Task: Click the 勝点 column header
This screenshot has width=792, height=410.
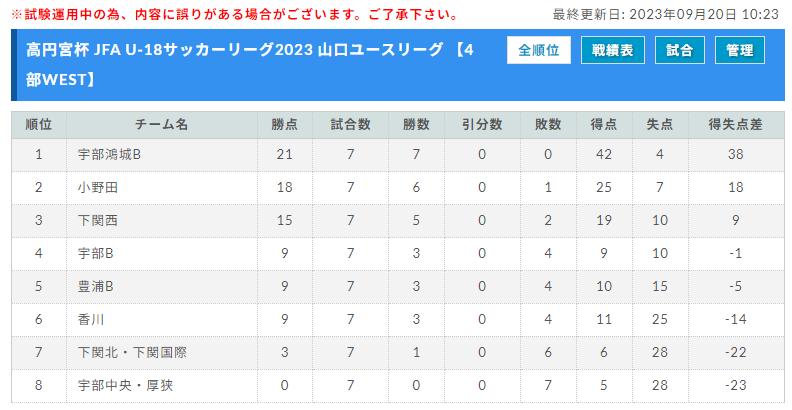Action: (284, 125)
